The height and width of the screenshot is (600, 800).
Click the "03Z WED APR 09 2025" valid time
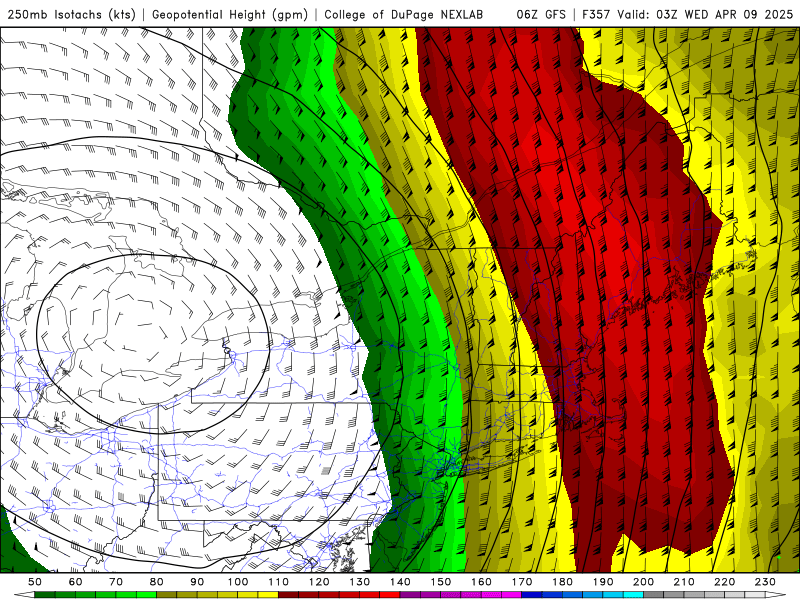pos(724,14)
